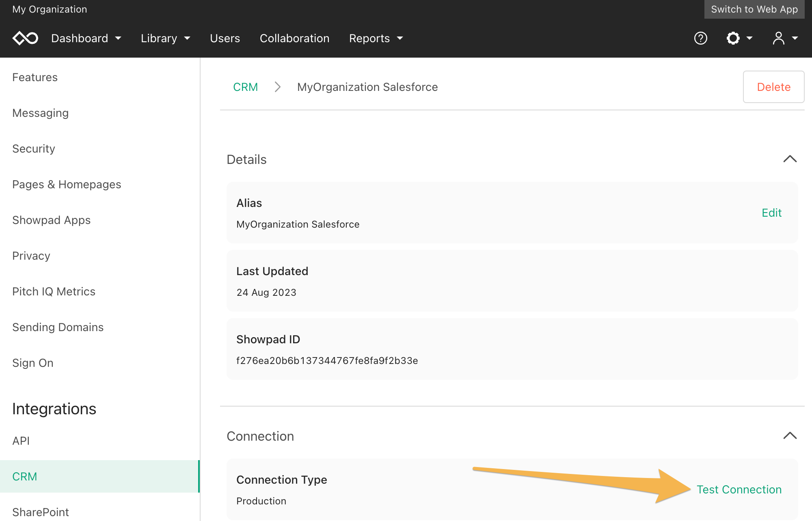This screenshot has height=521, width=812.
Task: Open the Collaboration menu item
Action: (x=295, y=38)
